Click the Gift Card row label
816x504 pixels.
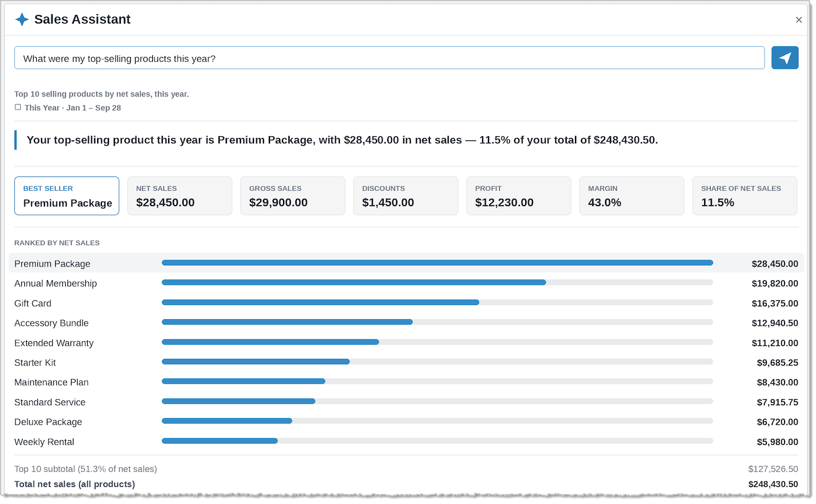pos(33,303)
